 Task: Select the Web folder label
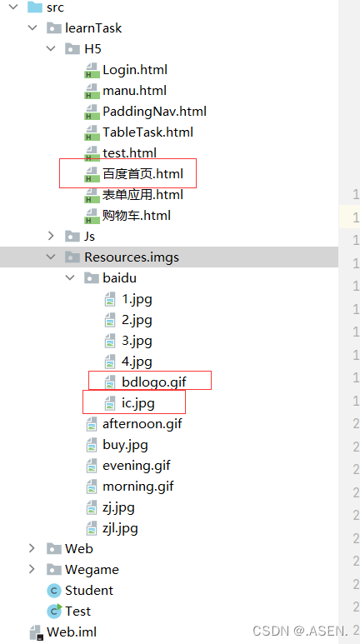pyautogui.click(x=79, y=549)
